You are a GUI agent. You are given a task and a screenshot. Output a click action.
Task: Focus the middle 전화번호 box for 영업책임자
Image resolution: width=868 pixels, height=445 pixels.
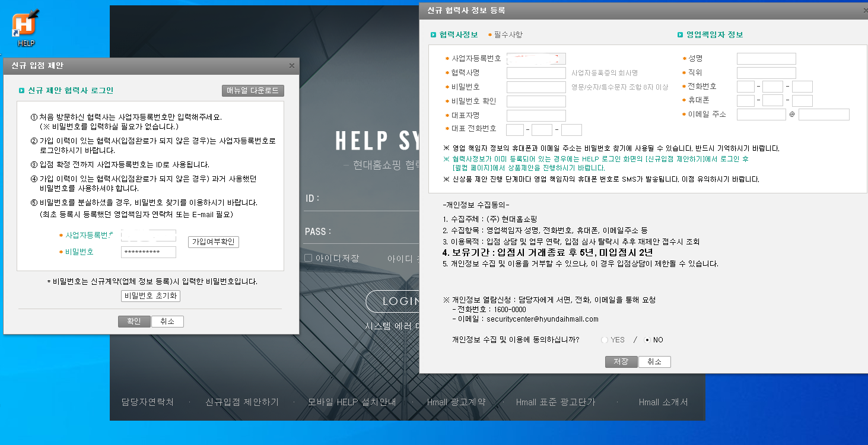click(x=773, y=87)
